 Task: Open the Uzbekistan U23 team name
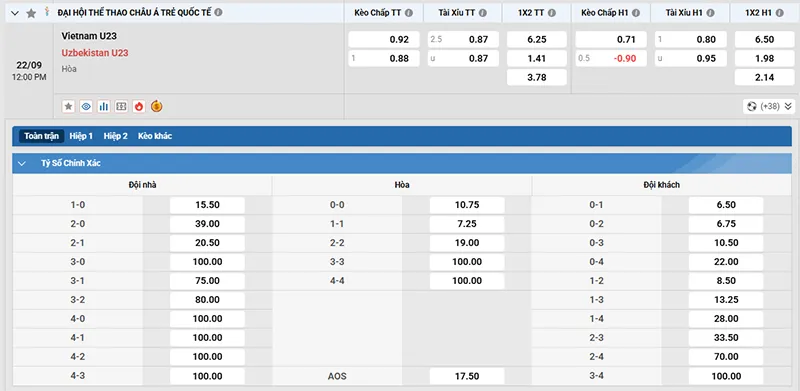click(95, 53)
